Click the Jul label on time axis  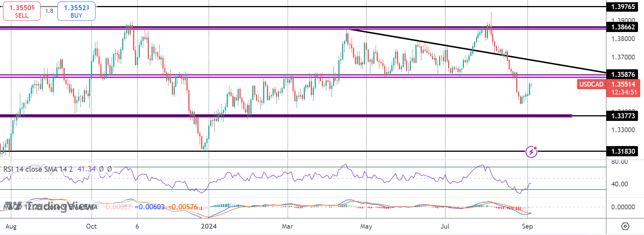[445, 226]
